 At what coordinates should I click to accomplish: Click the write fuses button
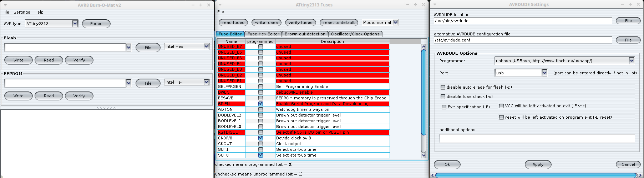tap(267, 23)
